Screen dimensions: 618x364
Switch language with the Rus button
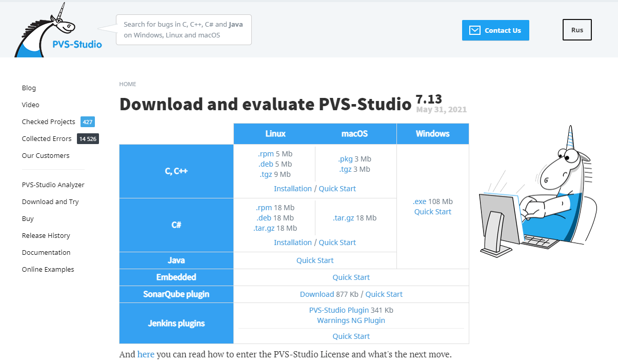(x=577, y=30)
